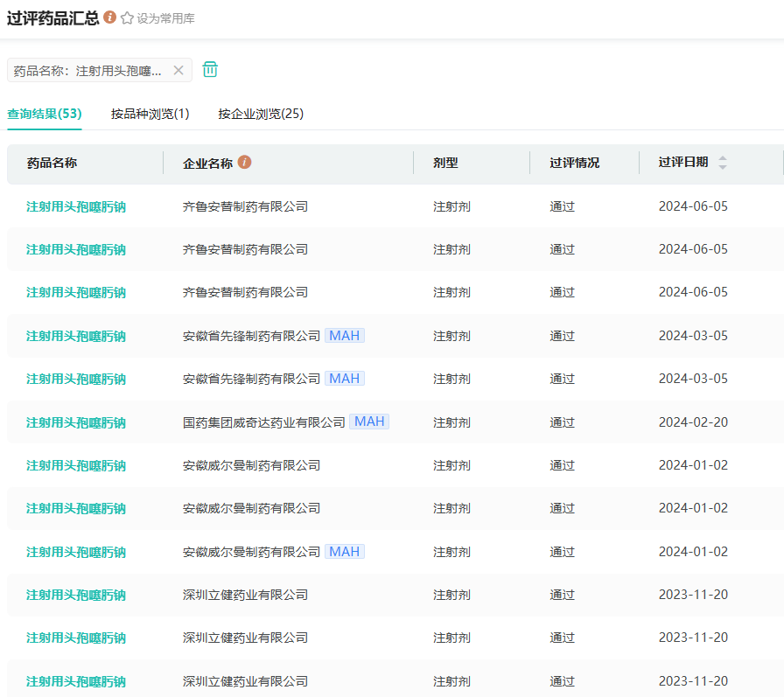
Task: Select the 按企业浏览(25) tab
Action: pos(261,114)
